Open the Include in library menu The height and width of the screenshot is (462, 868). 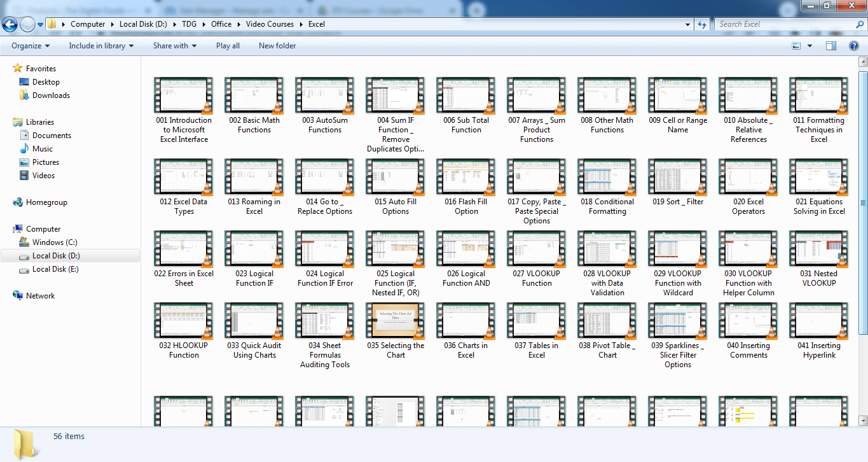101,46
